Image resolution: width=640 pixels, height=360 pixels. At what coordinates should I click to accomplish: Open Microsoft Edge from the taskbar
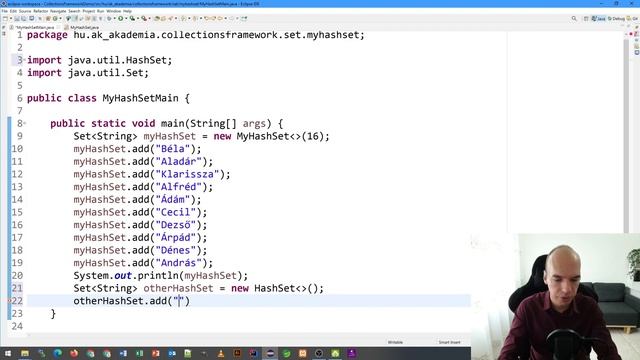[58, 353]
